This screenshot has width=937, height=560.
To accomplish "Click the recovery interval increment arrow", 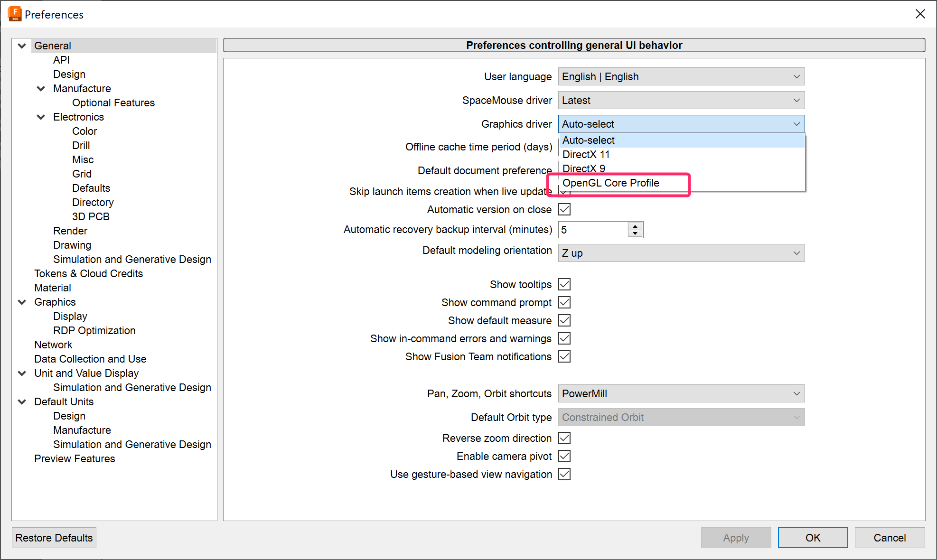I will (635, 226).
